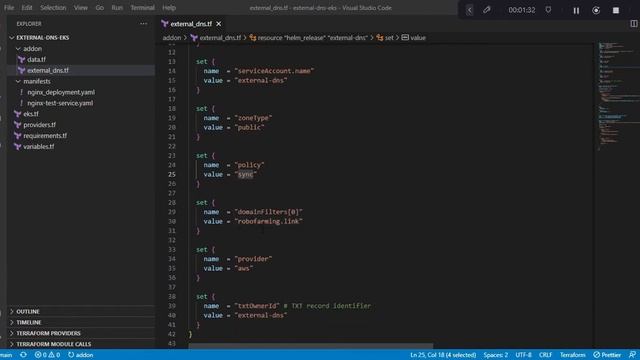Viewport: 640px width, 360px height.
Task: Click the "robofarming.link" value
Action: (x=269, y=222)
